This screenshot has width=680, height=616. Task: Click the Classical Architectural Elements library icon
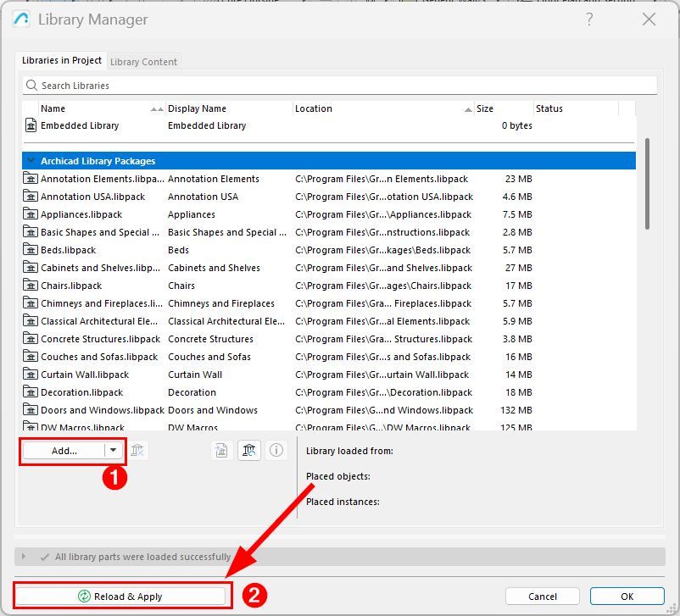pos(31,320)
